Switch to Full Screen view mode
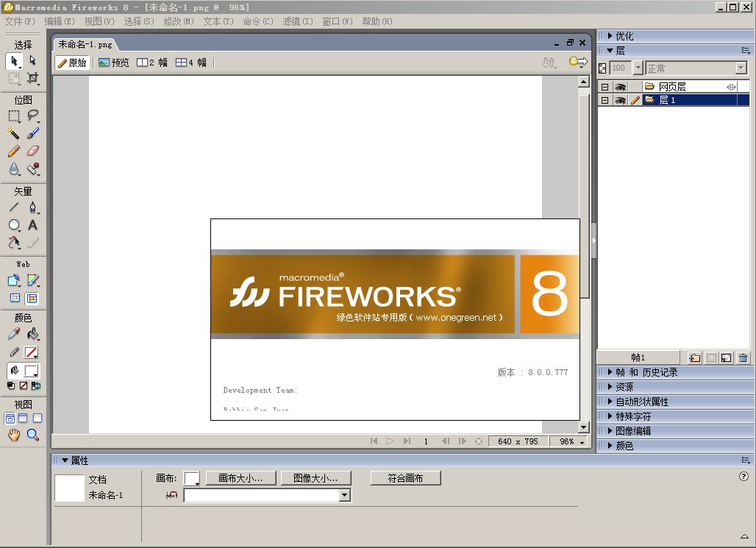This screenshot has height=548, width=756. coord(37,419)
